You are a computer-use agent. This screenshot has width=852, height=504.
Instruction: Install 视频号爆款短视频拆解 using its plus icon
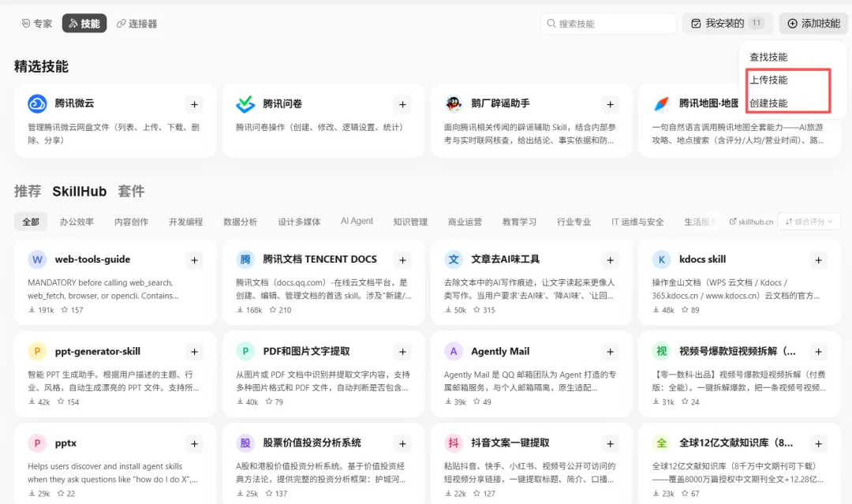(x=818, y=352)
